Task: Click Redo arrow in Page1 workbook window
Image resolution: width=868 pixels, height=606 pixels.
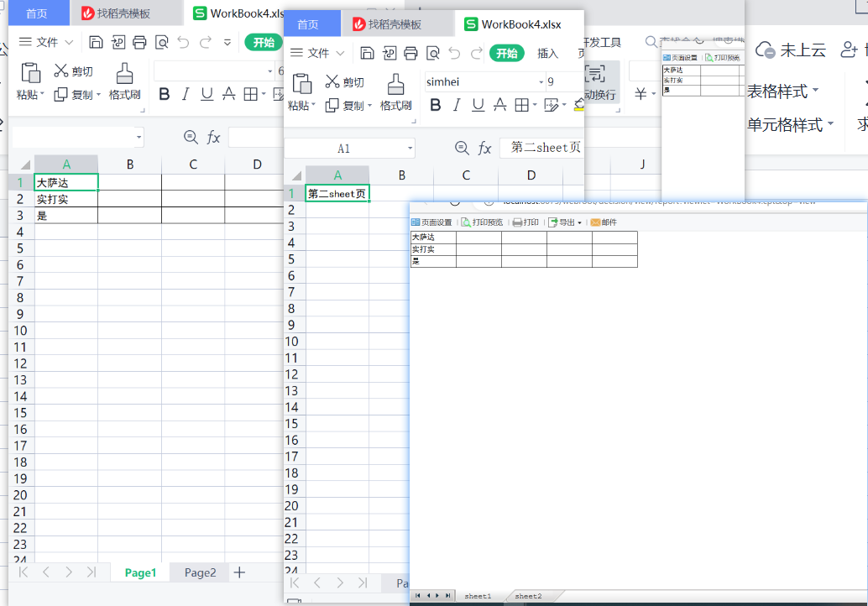Action: [206, 42]
